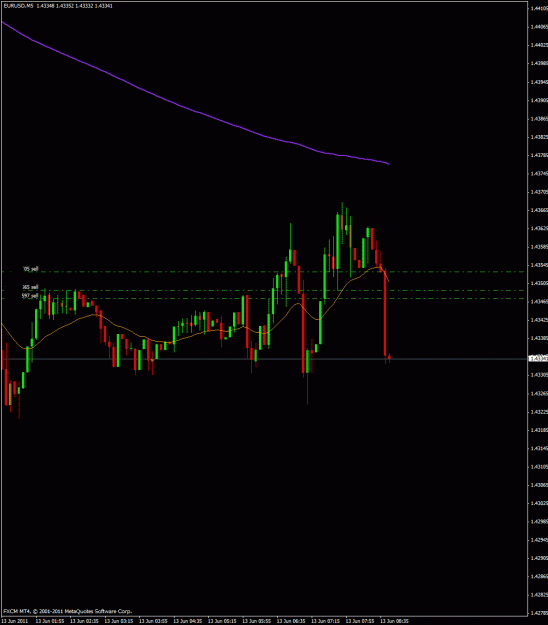Click the '13 Jun 05:15' time label
This screenshot has height=625, width=548.
pyautogui.click(x=222, y=621)
